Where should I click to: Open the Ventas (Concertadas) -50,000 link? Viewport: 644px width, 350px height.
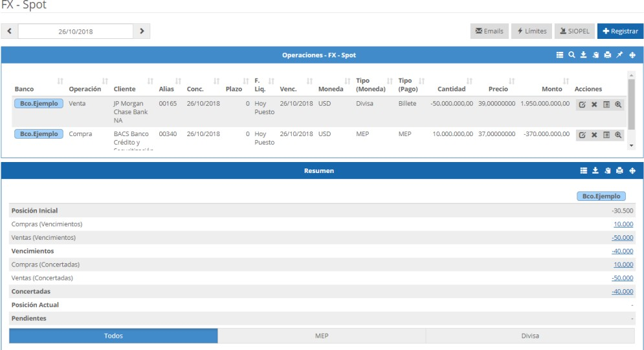[x=623, y=278]
